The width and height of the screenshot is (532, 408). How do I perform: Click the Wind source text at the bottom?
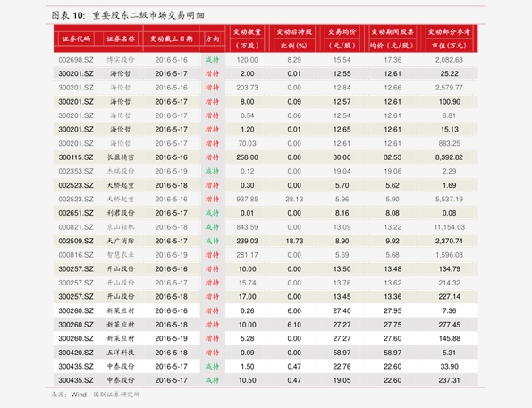pyautogui.click(x=79, y=395)
